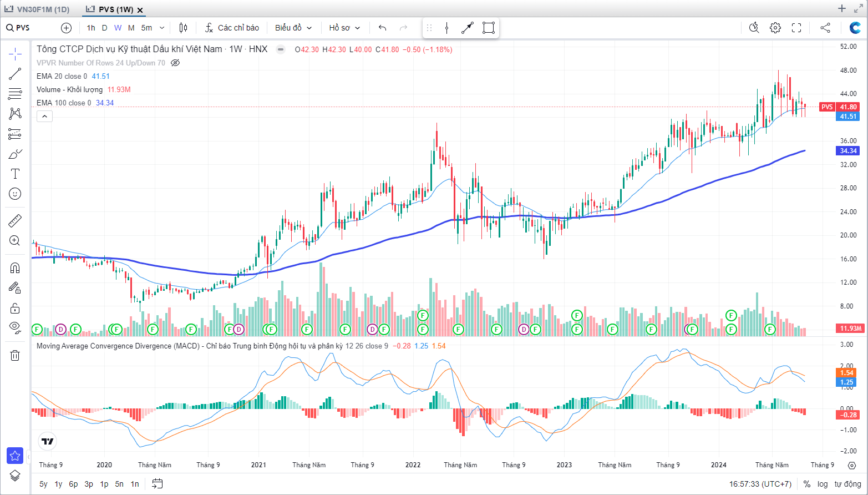Open quick search lightning icon

tap(754, 28)
